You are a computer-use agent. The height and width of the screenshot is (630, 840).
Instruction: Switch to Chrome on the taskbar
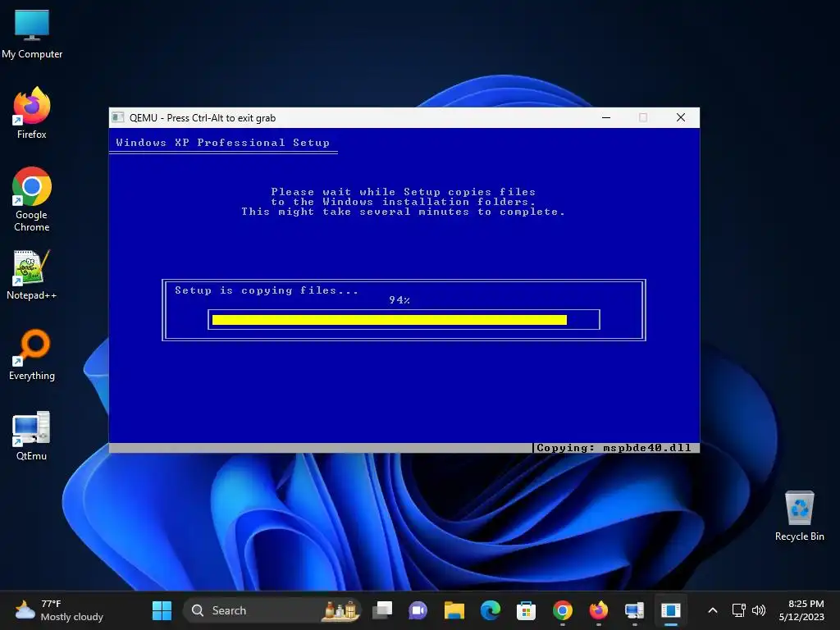(563, 610)
